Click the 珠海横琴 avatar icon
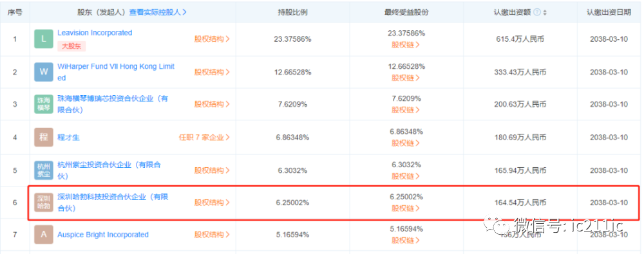This screenshot has width=644, height=254. pyautogui.click(x=44, y=104)
